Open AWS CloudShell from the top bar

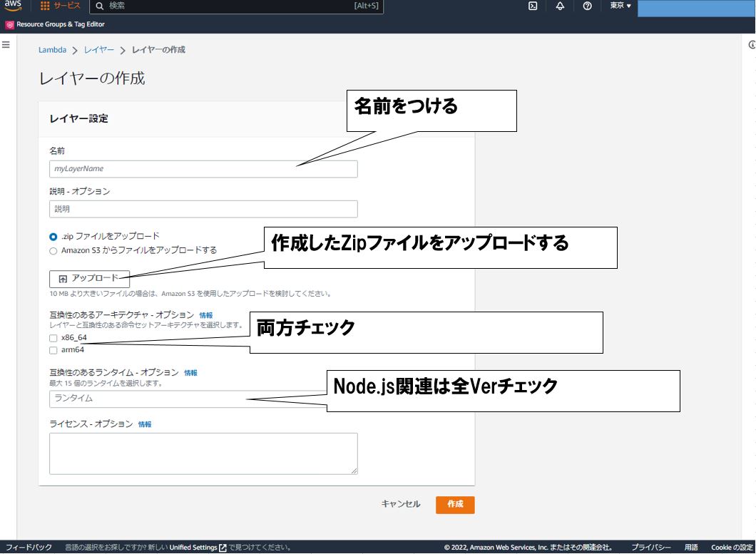[531, 6]
